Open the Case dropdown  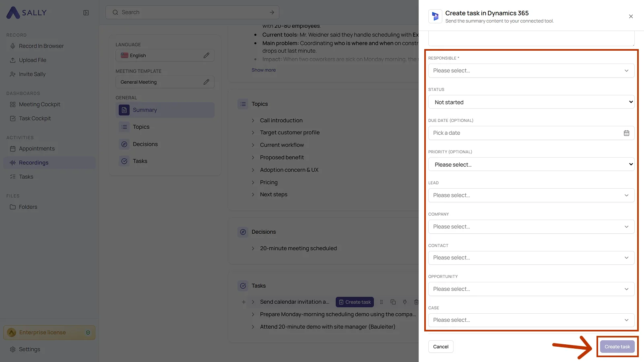click(531, 320)
